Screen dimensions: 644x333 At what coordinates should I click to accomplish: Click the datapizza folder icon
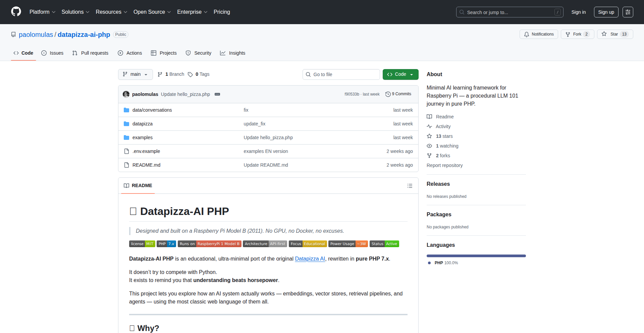pyautogui.click(x=126, y=124)
